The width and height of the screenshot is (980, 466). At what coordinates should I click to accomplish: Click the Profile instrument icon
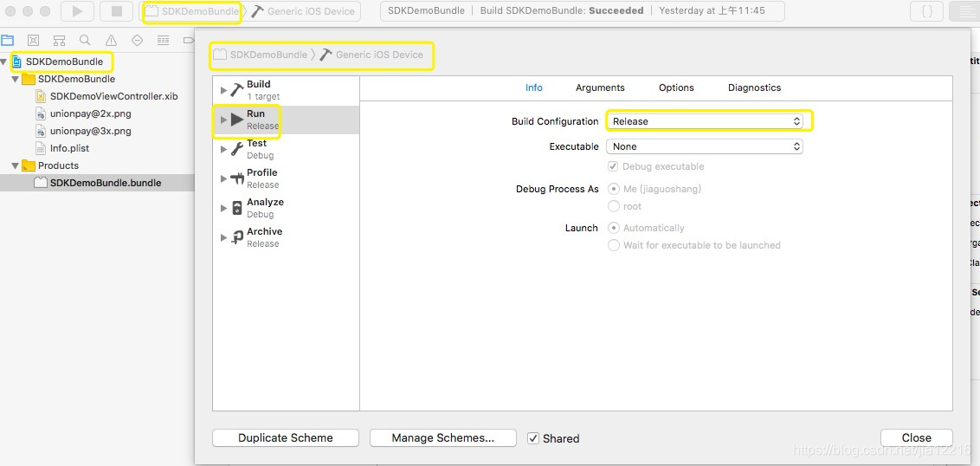pos(237,178)
